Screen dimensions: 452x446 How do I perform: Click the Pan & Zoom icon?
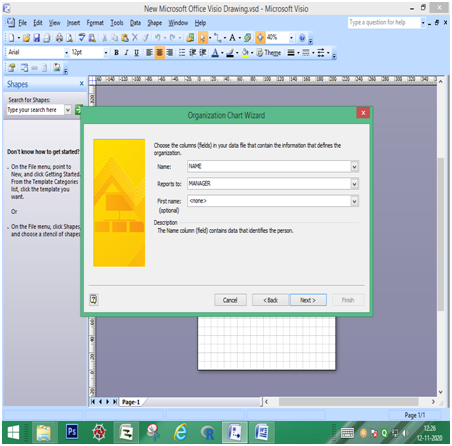click(260, 38)
